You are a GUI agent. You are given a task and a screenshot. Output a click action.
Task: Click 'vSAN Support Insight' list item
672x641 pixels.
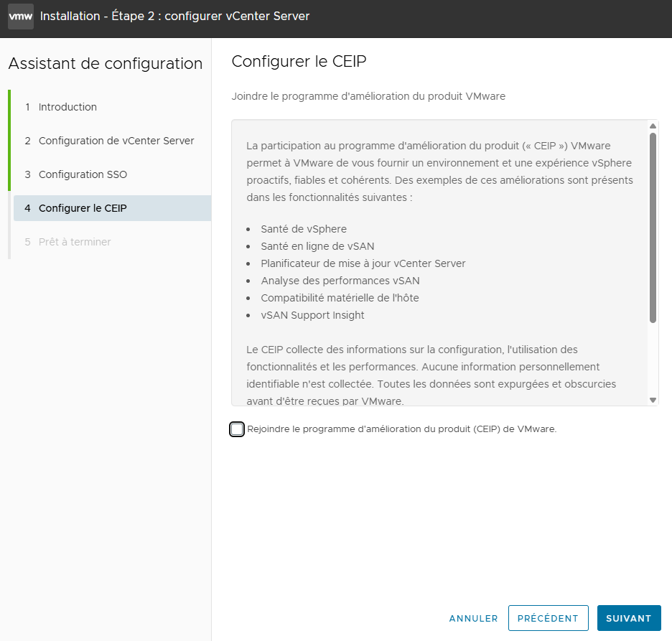click(312, 315)
